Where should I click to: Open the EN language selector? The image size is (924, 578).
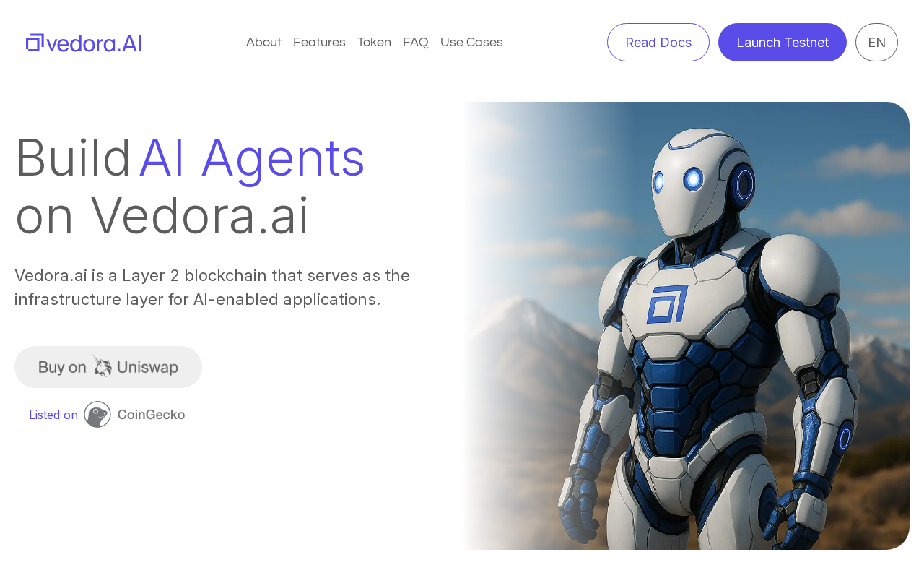coord(876,42)
